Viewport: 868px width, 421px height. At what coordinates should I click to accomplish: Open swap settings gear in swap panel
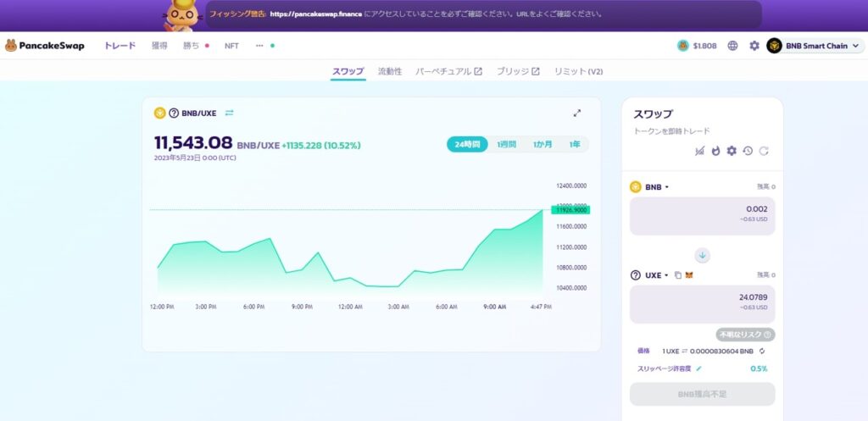pyautogui.click(x=732, y=151)
